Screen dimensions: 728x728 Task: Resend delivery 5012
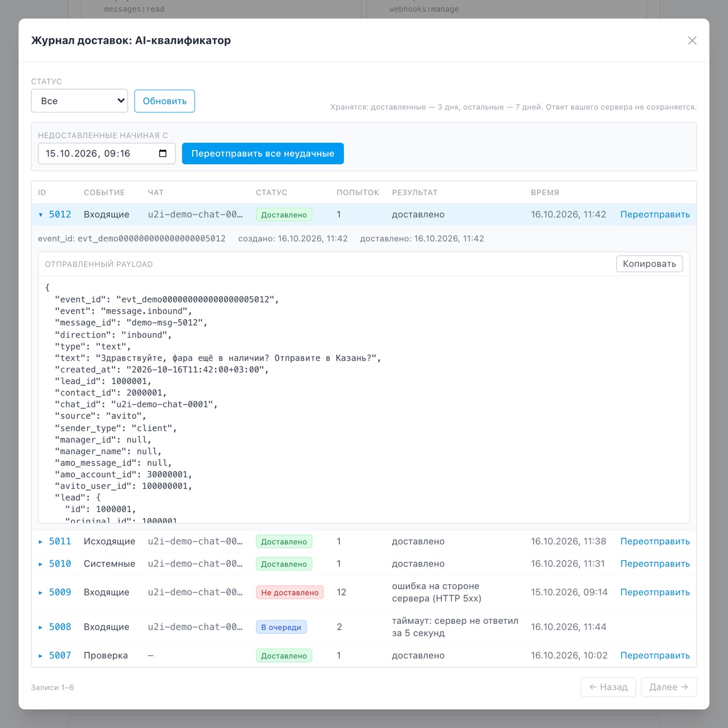tap(655, 214)
